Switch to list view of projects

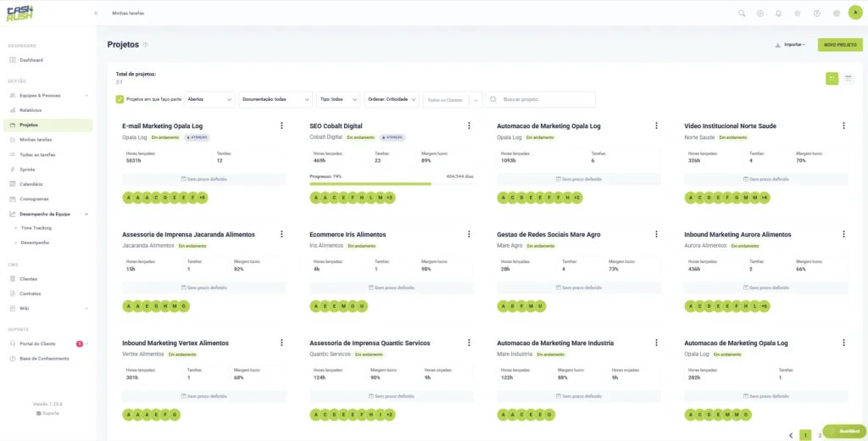click(x=848, y=79)
